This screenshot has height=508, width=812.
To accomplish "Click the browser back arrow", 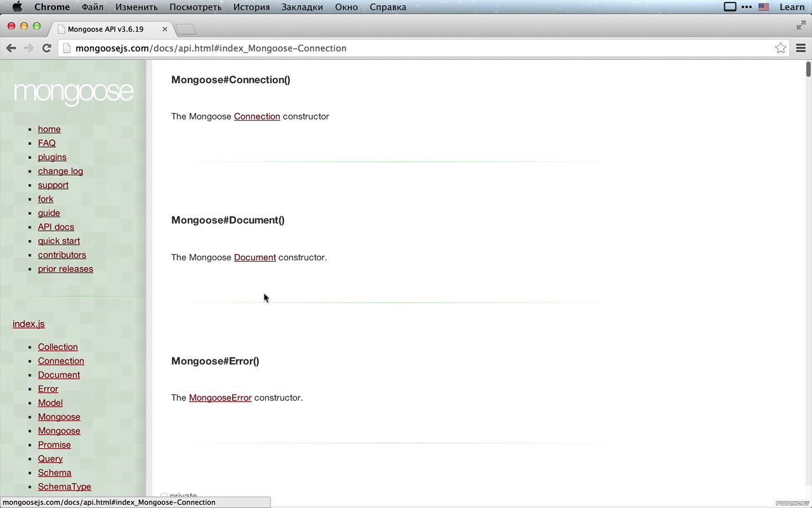I will click(x=11, y=48).
